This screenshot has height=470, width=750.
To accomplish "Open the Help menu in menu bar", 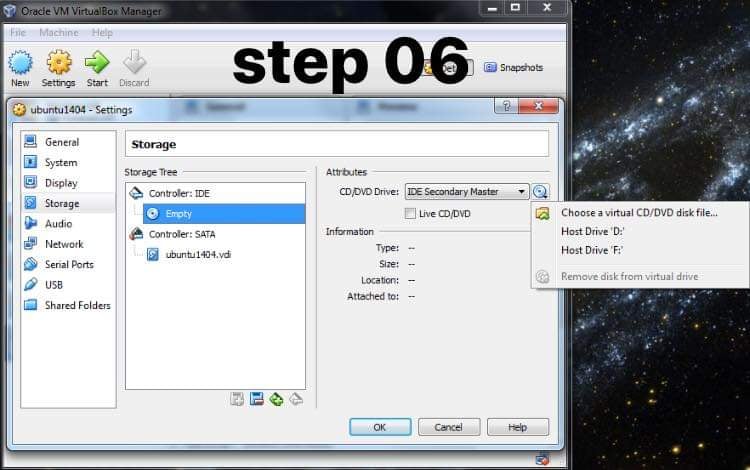I will [x=102, y=33].
